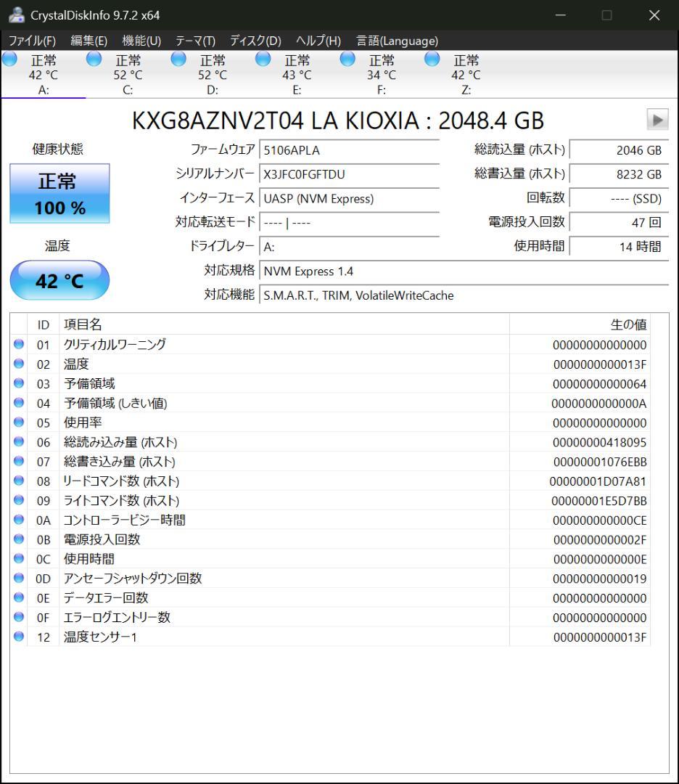Click raw value 00000000000019
679x784 pixels.
599,579
